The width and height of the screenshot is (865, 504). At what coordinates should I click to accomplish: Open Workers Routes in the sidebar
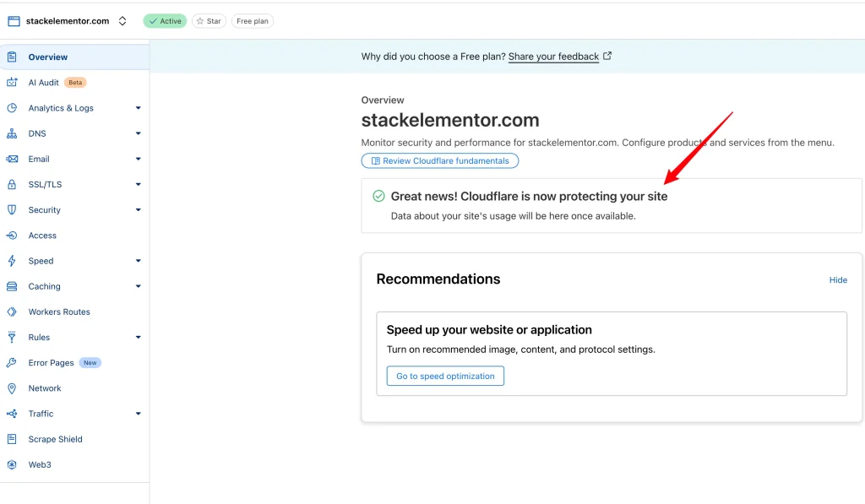74,312
